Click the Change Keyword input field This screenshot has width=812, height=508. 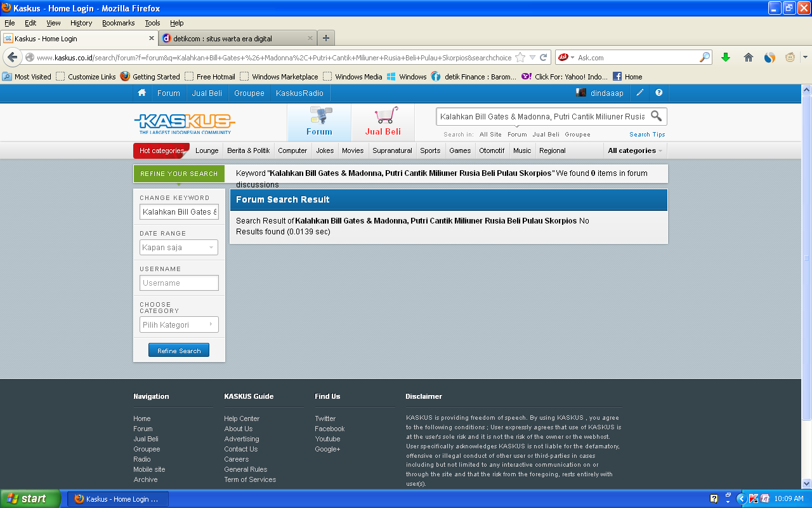pyautogui.click(x=179, y=212)
